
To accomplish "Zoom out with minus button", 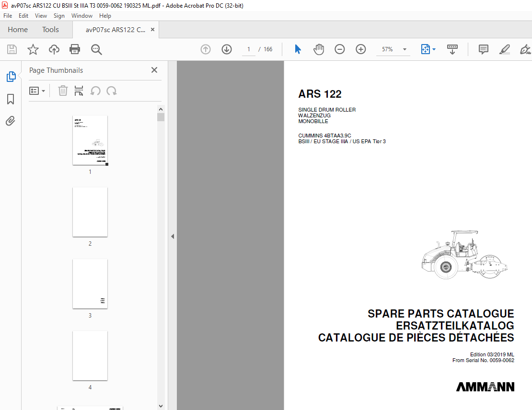I will pos(340,49).
